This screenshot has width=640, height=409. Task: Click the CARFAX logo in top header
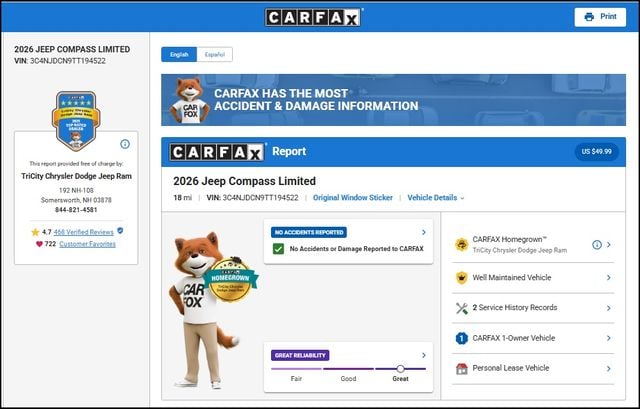point(313,18)
